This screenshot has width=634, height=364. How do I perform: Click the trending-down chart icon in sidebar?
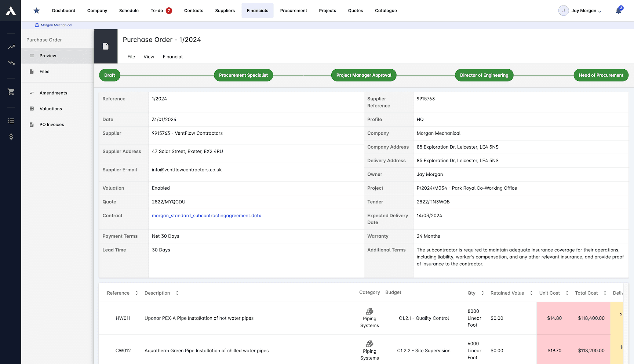click(x=11, y=63)
